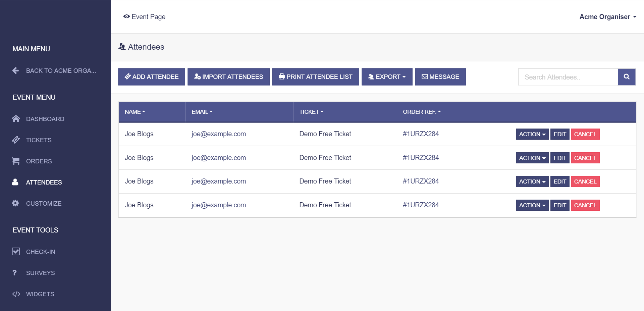644x311 pixels.
Task: Sort by the Ticket column header
Action: [311, 112]
